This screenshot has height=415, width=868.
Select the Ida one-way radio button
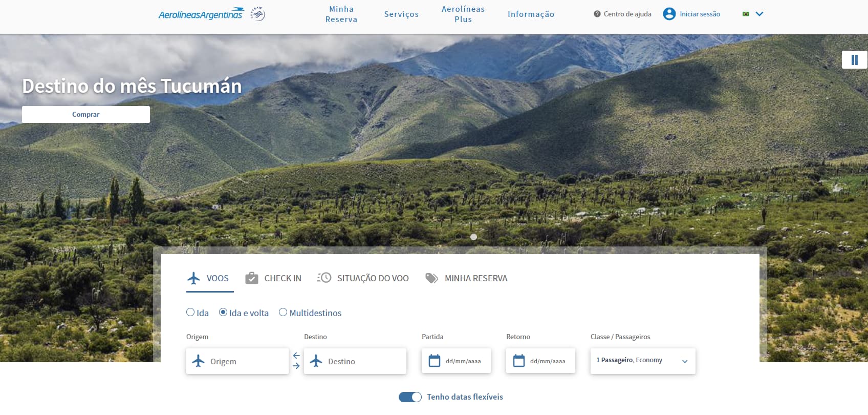(190, 313)
